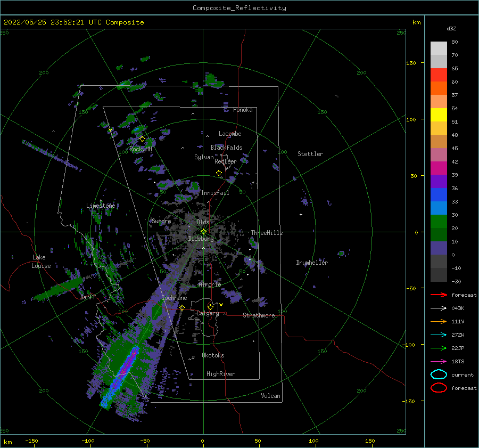Screen dimensions: 479x448
Task: Click the white 04DK arrow icon
Action: [439, 308]
